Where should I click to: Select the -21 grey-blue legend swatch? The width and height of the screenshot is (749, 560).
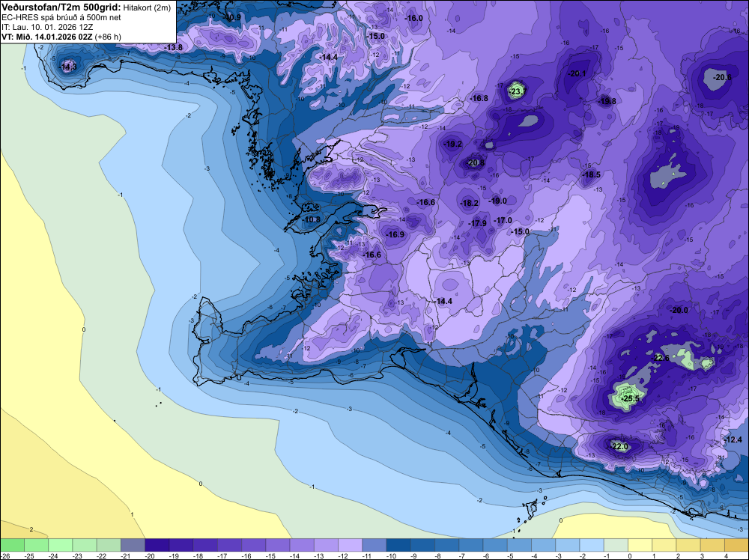(x=133, y=545)
